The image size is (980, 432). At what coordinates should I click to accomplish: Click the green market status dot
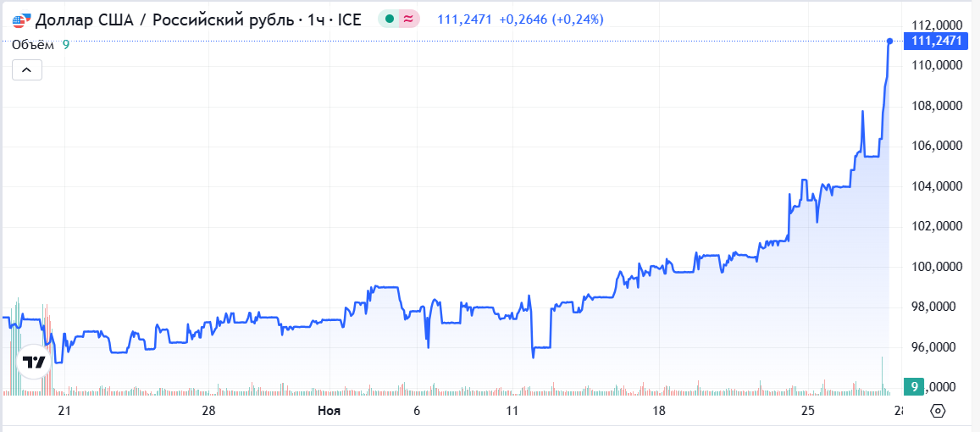(389, 19)
